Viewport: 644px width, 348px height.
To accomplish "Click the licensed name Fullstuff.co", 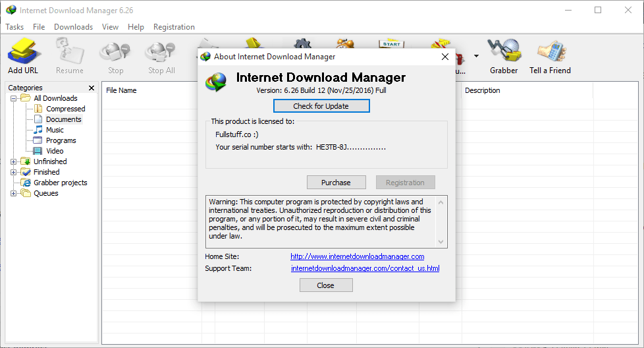I will pyautogui.click(x=237, y=134).
